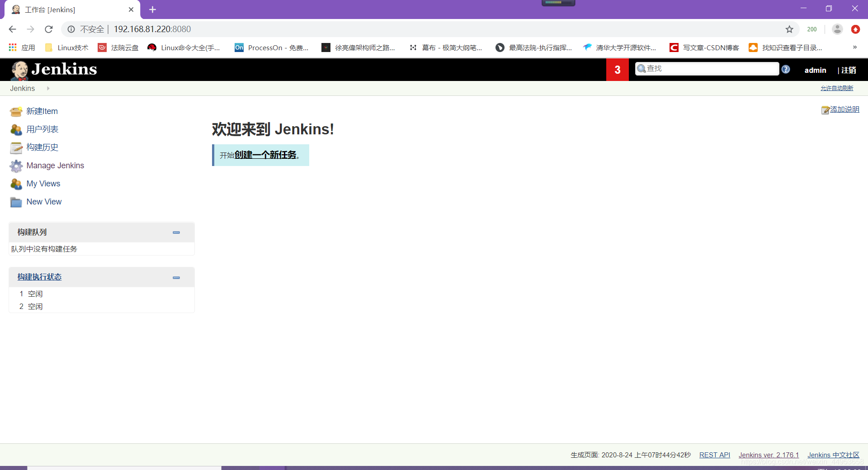The image size is (868, 470).
Task: Open 构建历史 via its notepad icon
Action: 16,147
